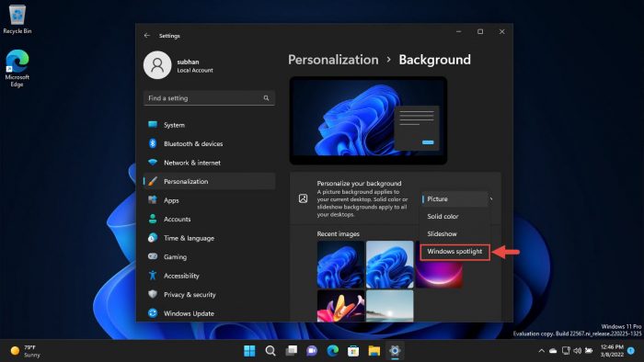Click the Gaming controller icon

click(153, 256)
